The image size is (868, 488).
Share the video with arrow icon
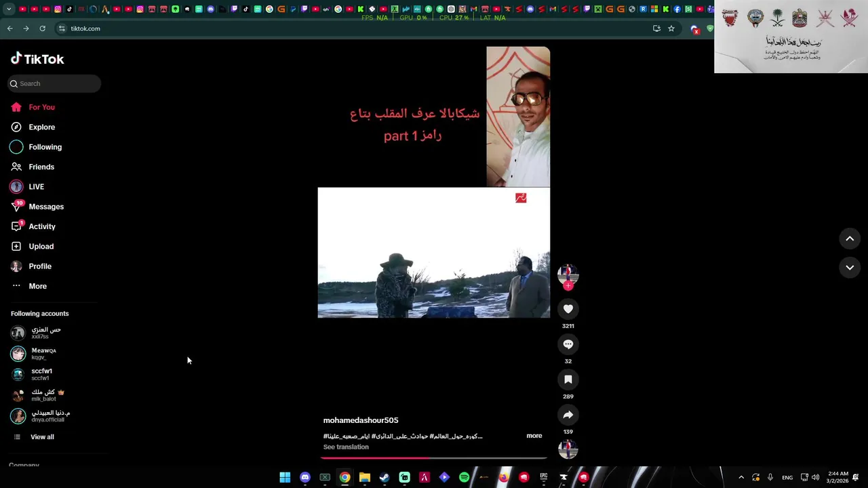[568, 415]
